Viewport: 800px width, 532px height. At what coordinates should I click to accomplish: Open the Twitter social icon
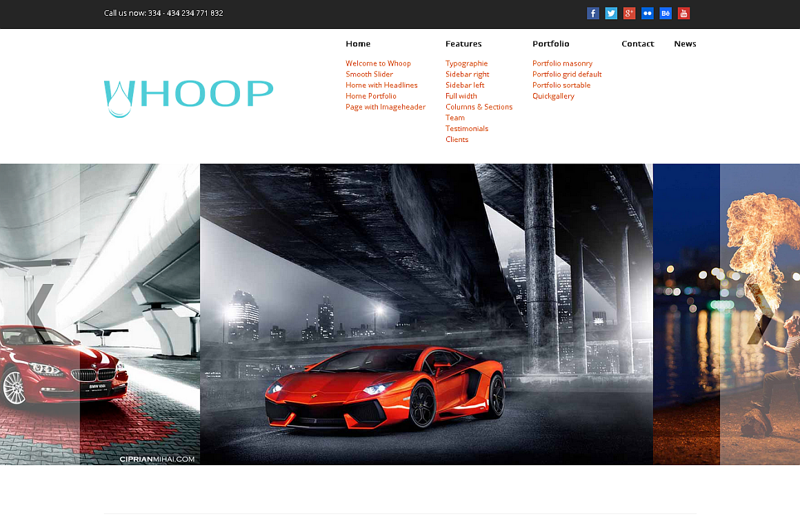tap(611, 13)
